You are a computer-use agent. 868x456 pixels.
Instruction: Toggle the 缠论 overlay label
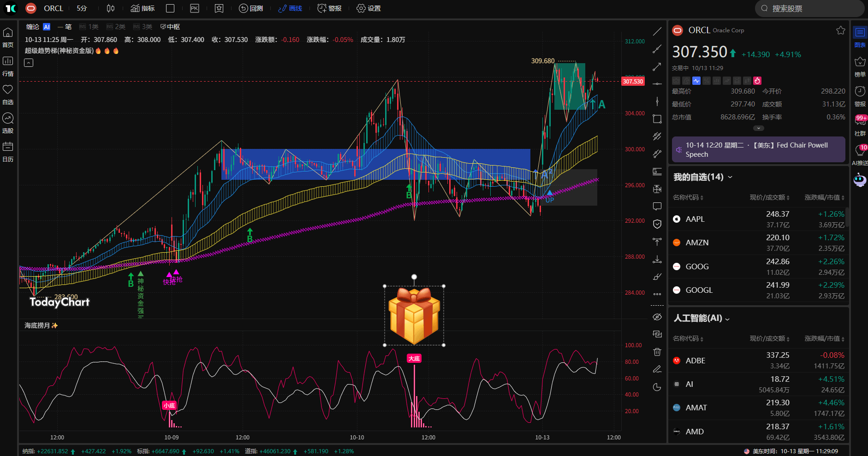[x=32, y=26]
